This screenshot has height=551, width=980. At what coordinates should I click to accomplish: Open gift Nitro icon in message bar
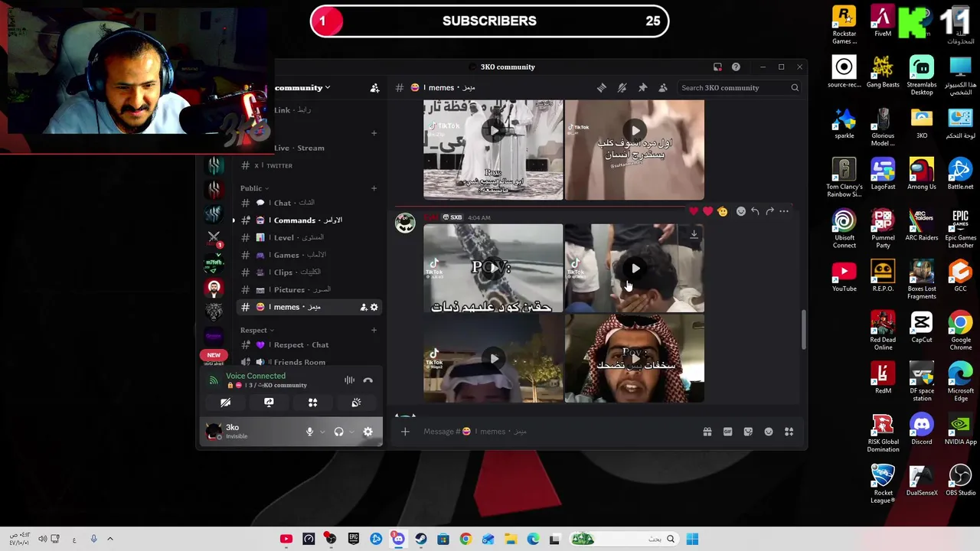pos(707,432)
